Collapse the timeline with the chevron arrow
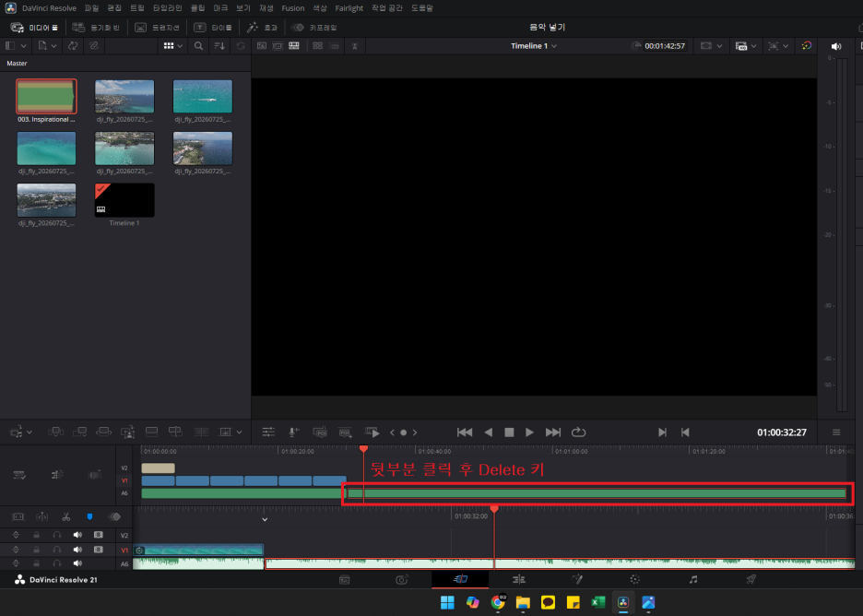Screen dimensions: 863x616 coord(265,519)
